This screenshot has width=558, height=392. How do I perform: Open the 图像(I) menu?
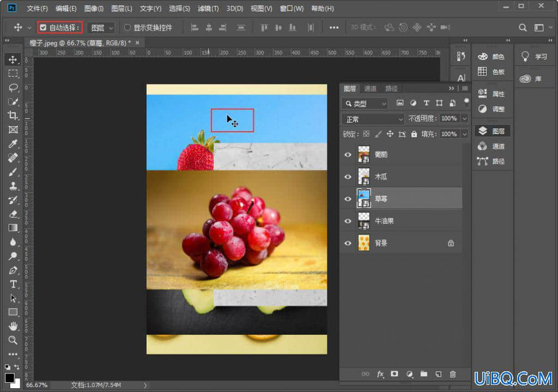94,8
